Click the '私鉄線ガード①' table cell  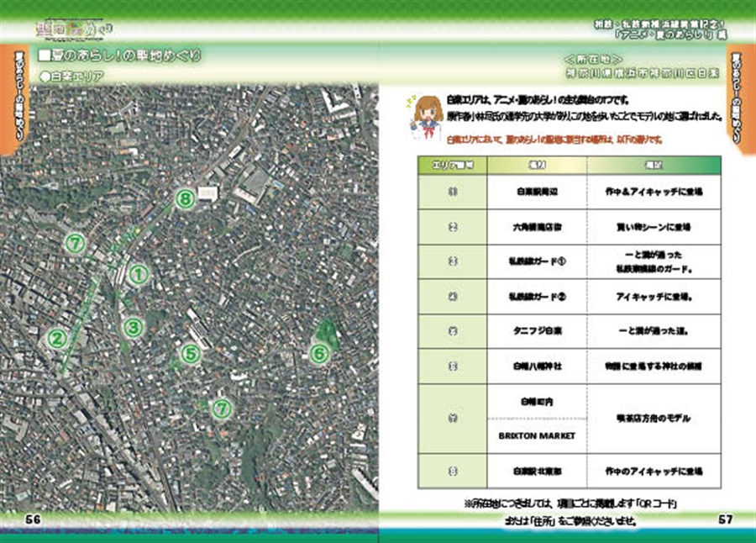[x=537, y=261]
